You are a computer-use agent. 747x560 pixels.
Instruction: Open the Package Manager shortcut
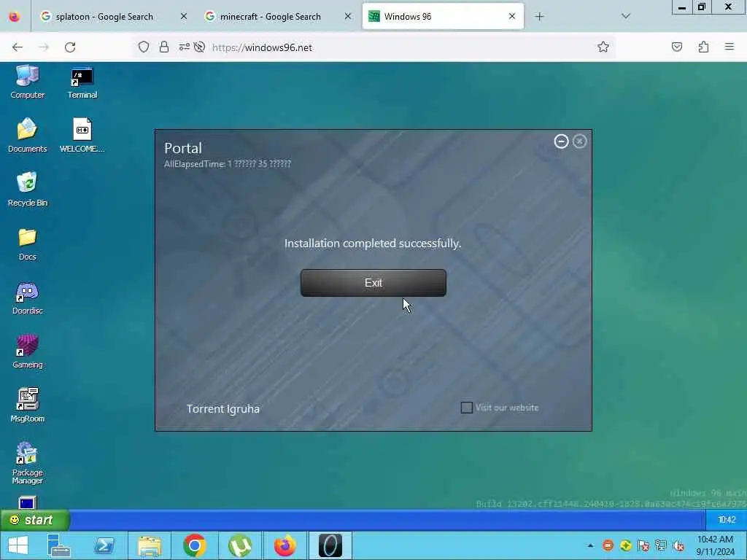click(x=27, y=463)
